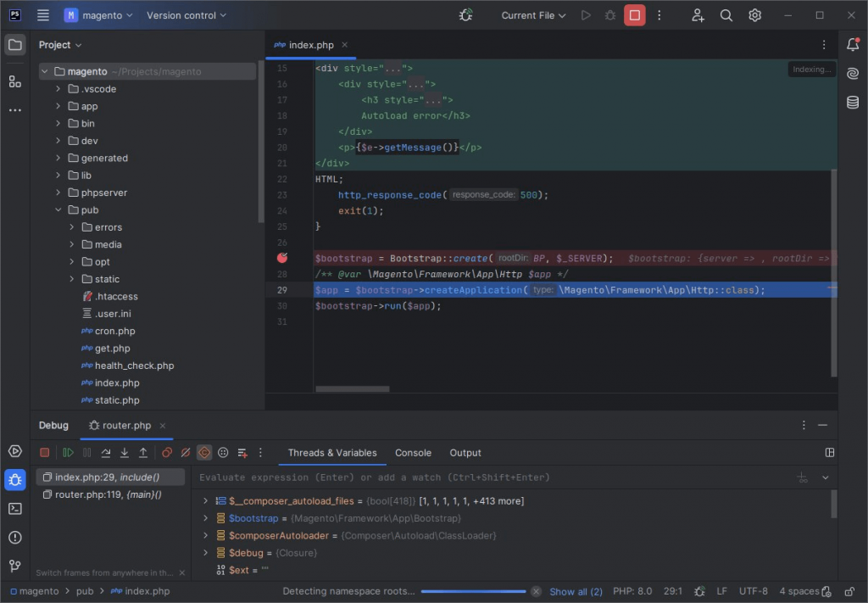Expand the app folder
Viewport: 868px width, 603px height.
pyautogui.click(x=58, y=106)
